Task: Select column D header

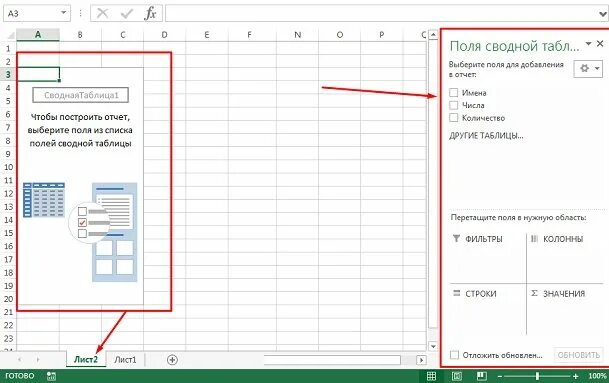Action: point(164,35)
